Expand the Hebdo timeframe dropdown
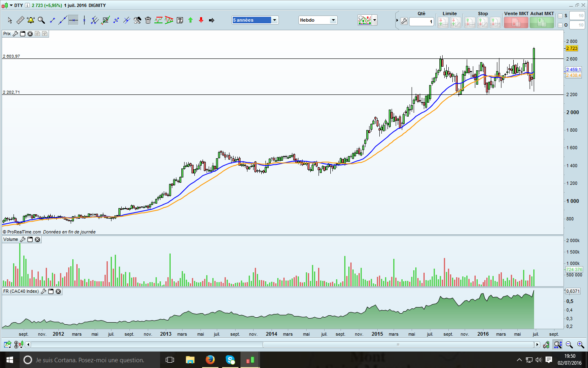The height and width of the screenshot is (368, 588). tap(333, 20)
